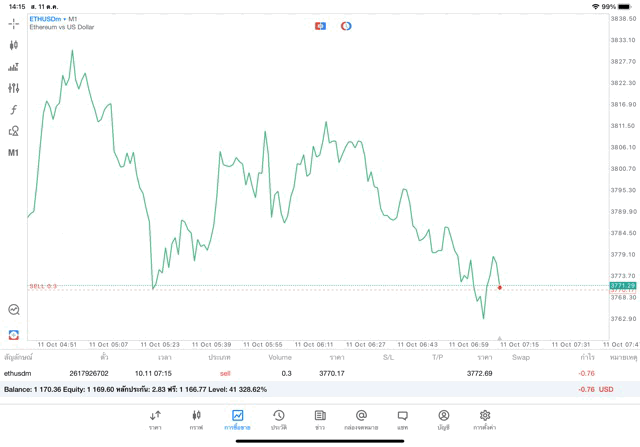Expand the ETHUSDm symbol selector

tap(54, 19)
